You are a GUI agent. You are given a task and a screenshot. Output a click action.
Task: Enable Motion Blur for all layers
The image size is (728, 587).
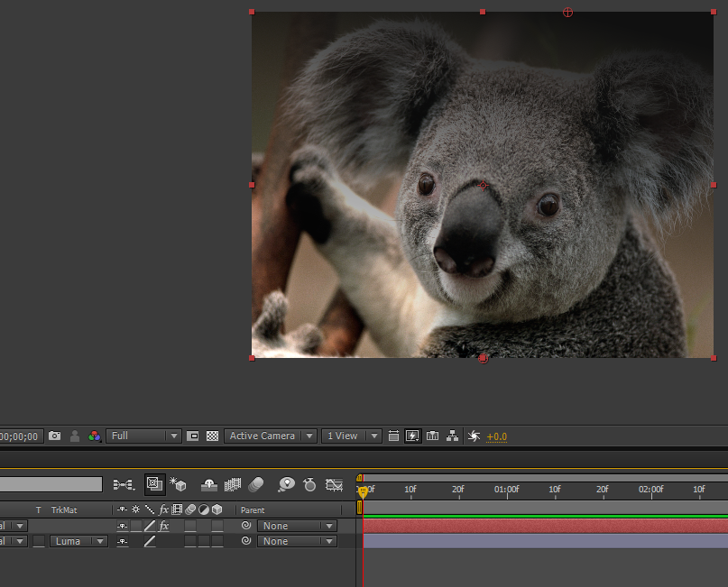click(256, 484)
